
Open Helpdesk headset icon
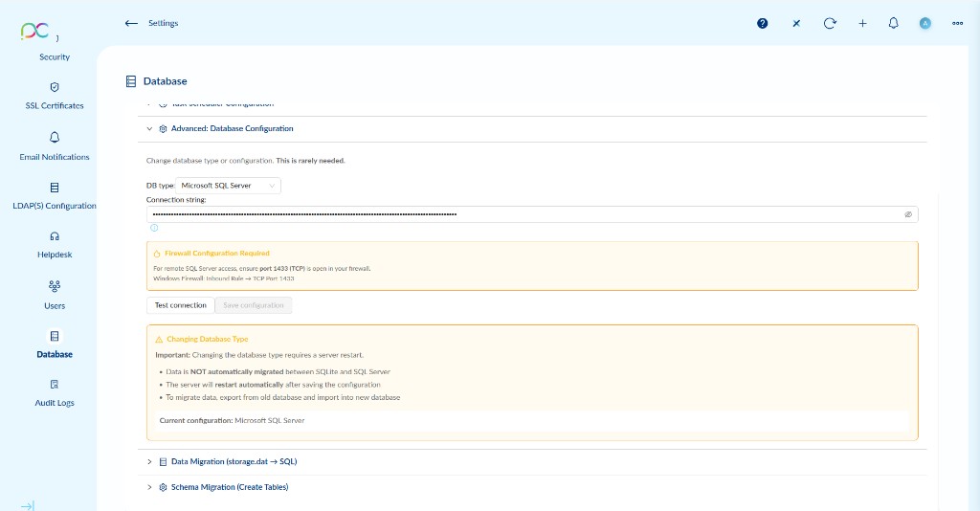coord(55,236)
